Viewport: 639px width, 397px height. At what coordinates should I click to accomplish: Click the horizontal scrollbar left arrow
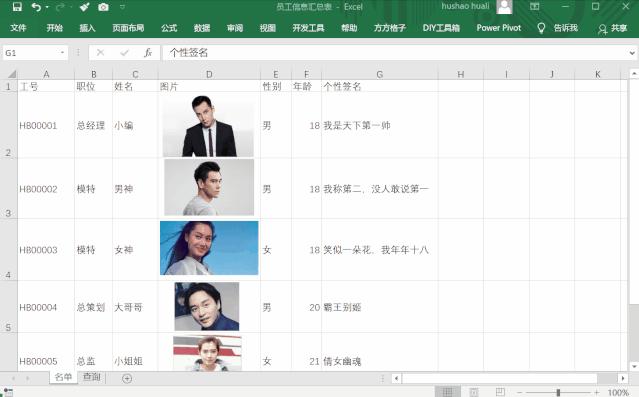pyautogui.click(x=396, y=378)
